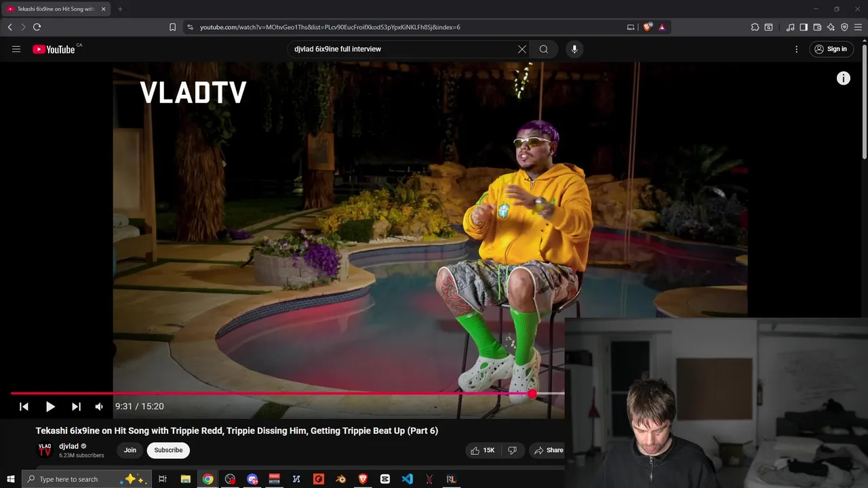Open File Explorer from taskbar
The width and height of the screenshot is (868, 488).
(186, 479)
